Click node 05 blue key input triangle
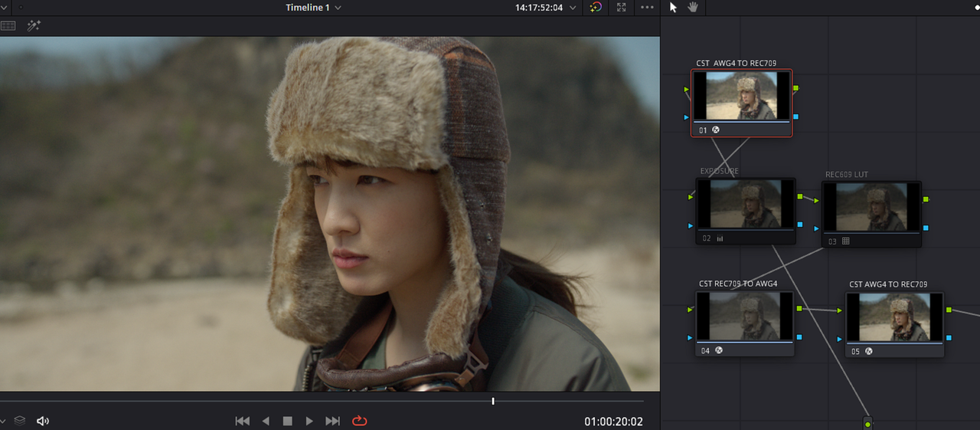Image resolution: width=980 pixels, height=430 pixels. pos(840,339)
